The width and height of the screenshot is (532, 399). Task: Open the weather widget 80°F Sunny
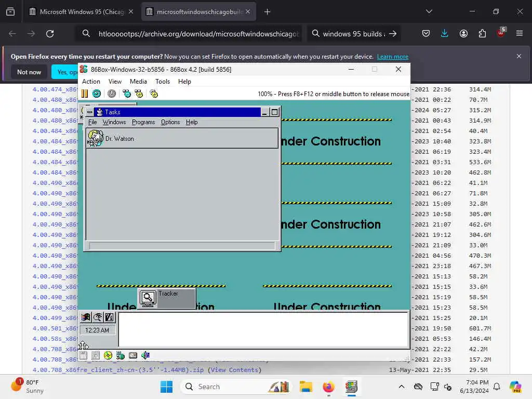pyautogui.click(x=28, y=387)
